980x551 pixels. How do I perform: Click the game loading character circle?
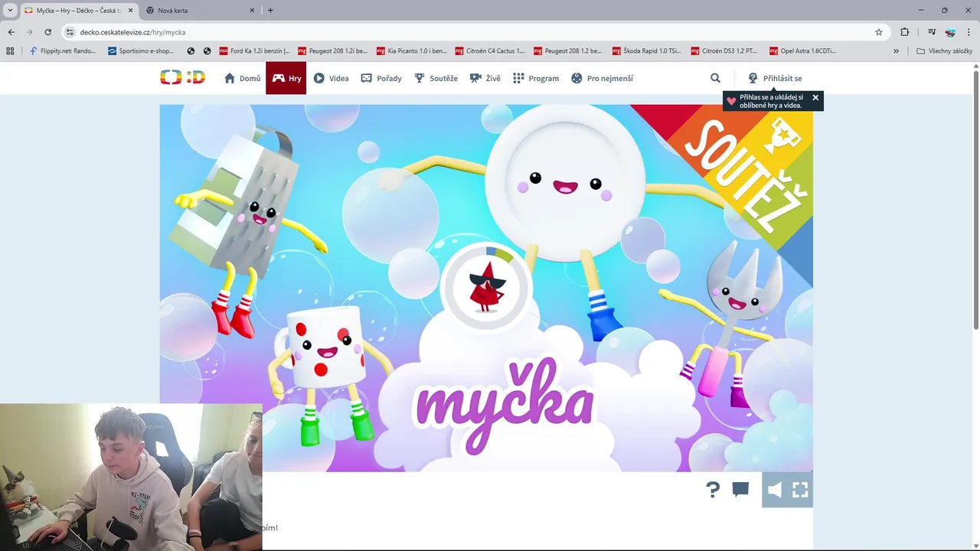(x=486, y=287)
